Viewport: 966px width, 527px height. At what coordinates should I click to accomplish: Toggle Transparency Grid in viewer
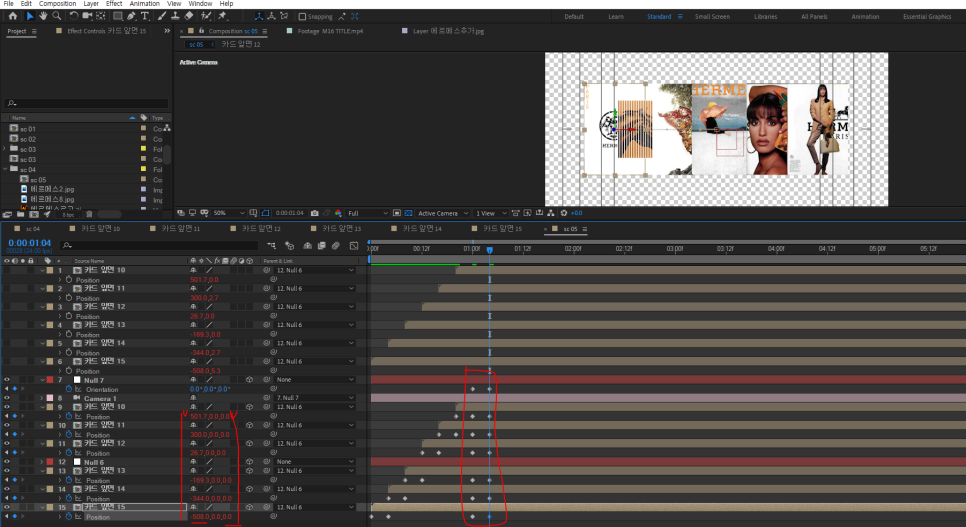(408, 213)
